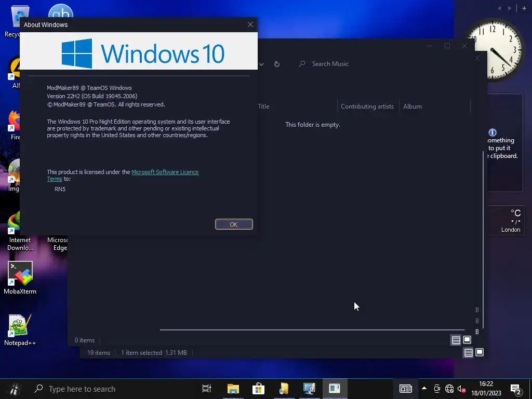The width and height of the screenshot is (532, 399).
Task: Open the Action Center notifications
Action: tap(516, 389)
